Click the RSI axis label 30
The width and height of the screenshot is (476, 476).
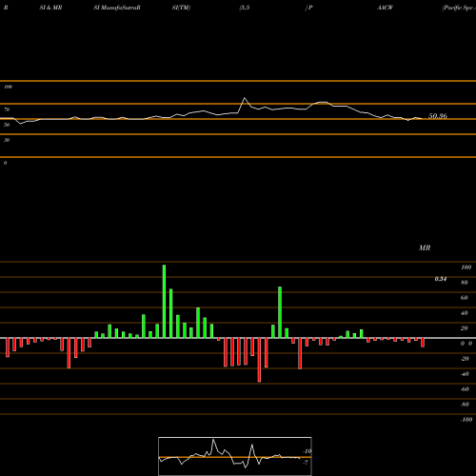pos(7,140)
